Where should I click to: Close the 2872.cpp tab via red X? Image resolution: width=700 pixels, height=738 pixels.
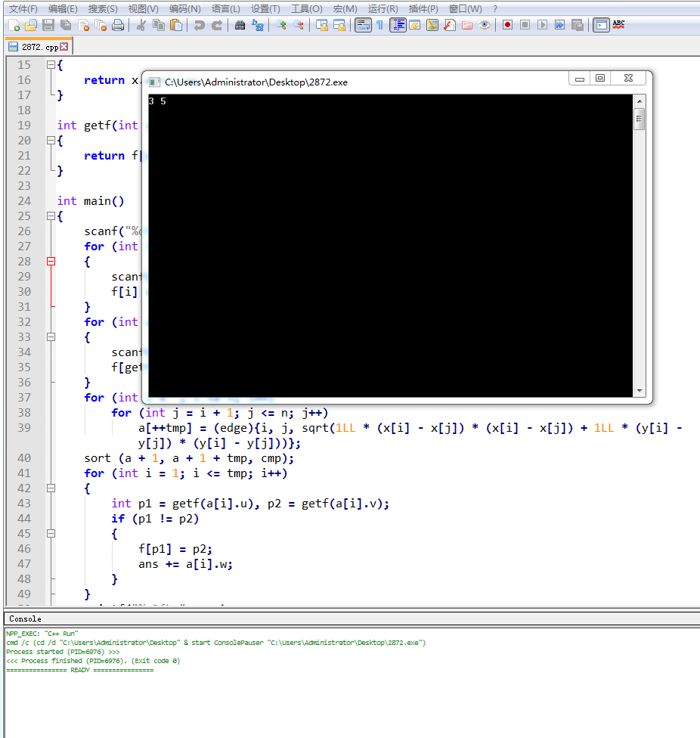tap(64, 47)
